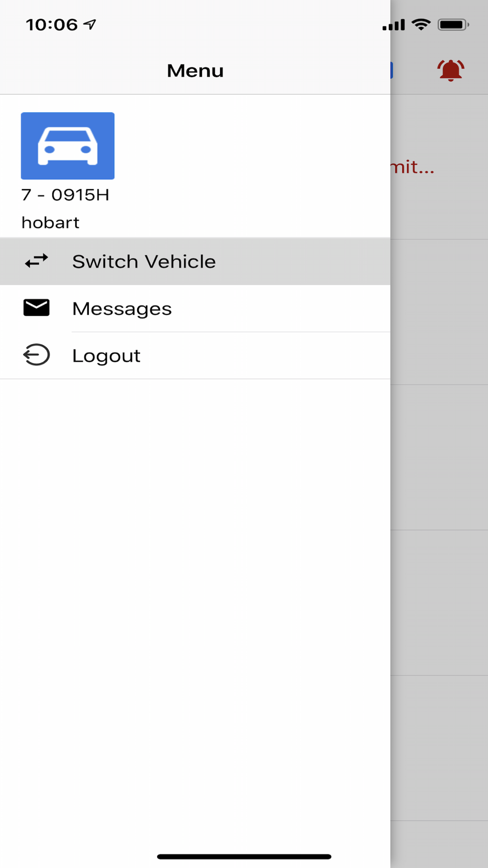Tap the "Menu" header title
The image size is (488, 868).
pos(195,71)
